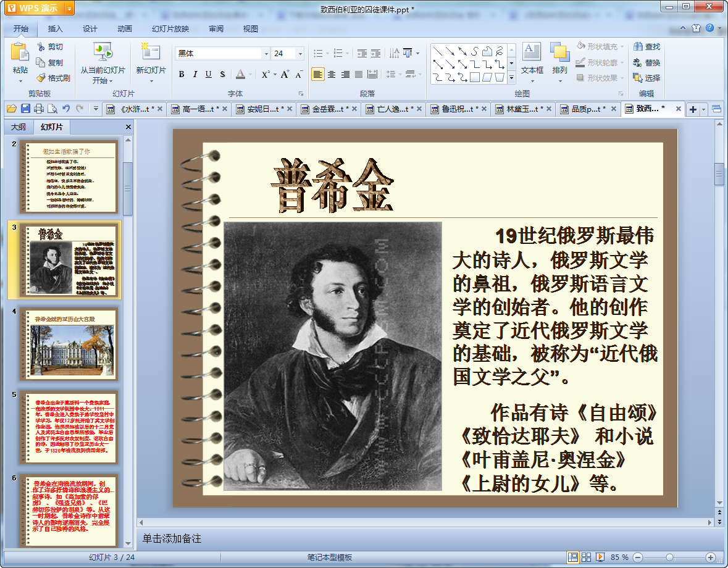Start slideshow from current slide icon
This screenshot has width=728, height=568.
pyautogui.click(x=103, y=52)
